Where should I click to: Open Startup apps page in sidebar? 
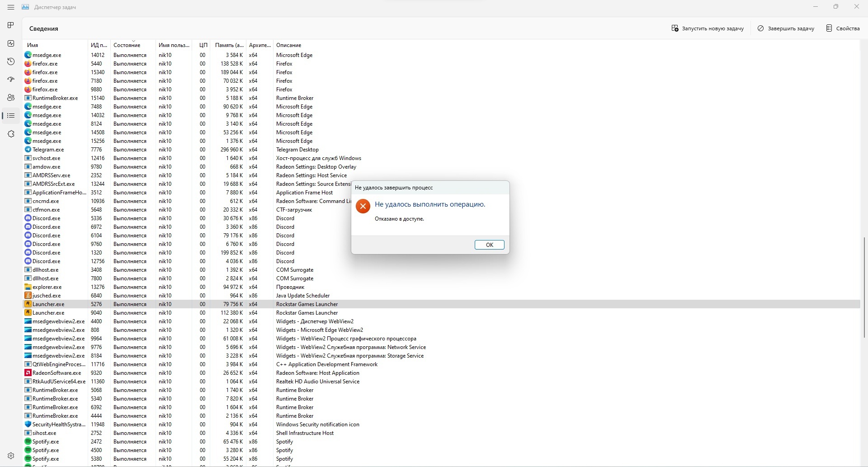(11, 80)
